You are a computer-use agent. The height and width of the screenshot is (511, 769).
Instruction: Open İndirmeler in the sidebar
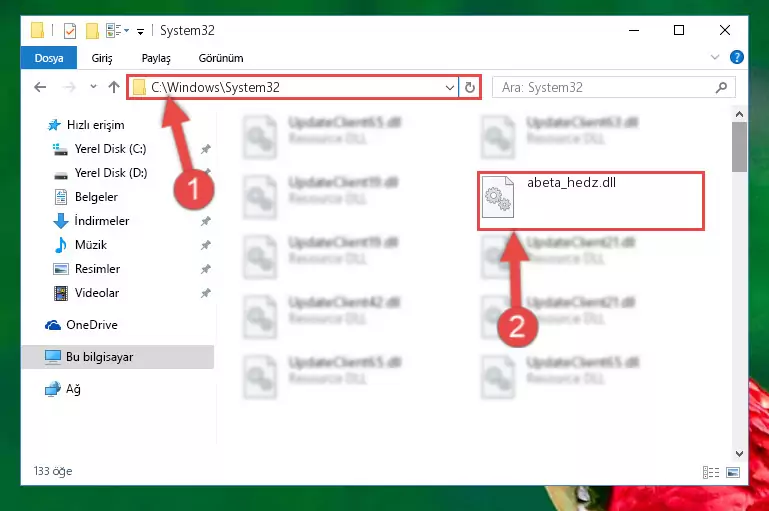click(x=102, y=221)
